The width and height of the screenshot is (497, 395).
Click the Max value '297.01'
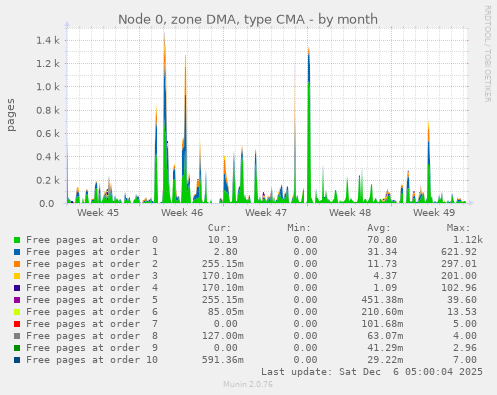coord(459,264)
